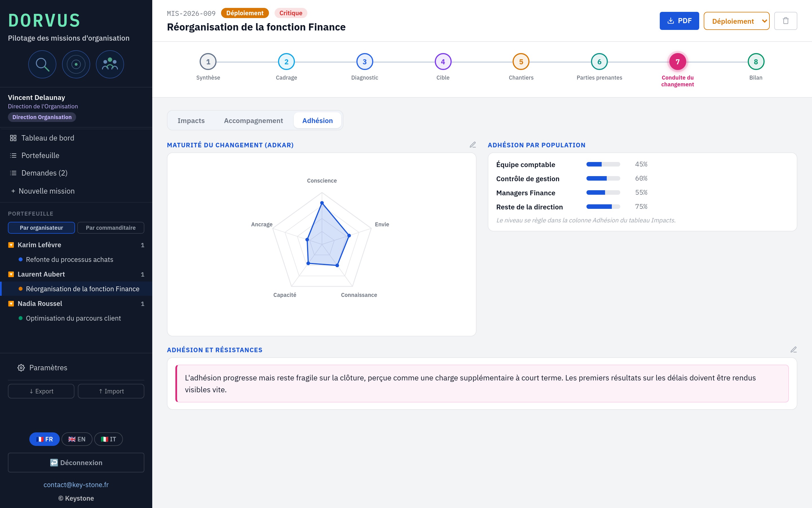Screen dimensions: 812x508
Task: Click the Conscience point on radar chart
Action: point(322,203)
